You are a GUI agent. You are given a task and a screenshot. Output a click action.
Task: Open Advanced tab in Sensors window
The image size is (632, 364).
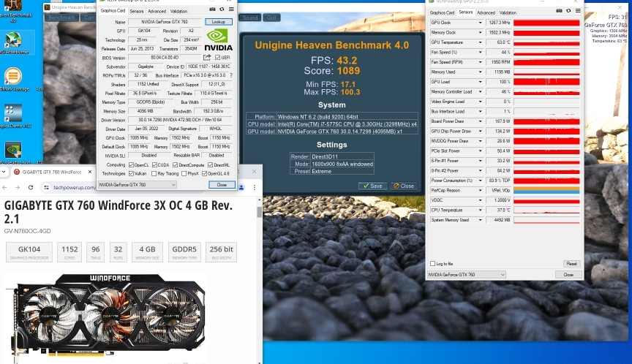click(x=486, y=13)
